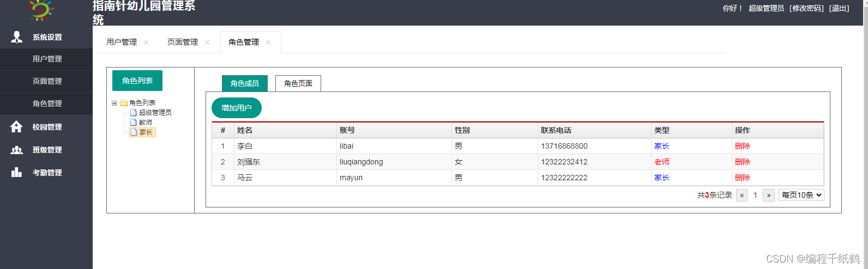The height and width of the screenshot is (269, 868).
Task: Click the 班级管理 group icon
Action: [x=17, y=150]
